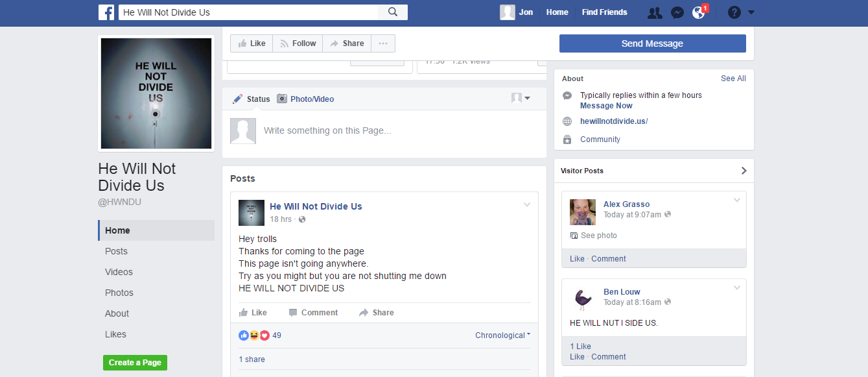Viewport: 868px width, 377px height.
Task: Open the Likes sidebar item
Action: [x=156, y=334]
